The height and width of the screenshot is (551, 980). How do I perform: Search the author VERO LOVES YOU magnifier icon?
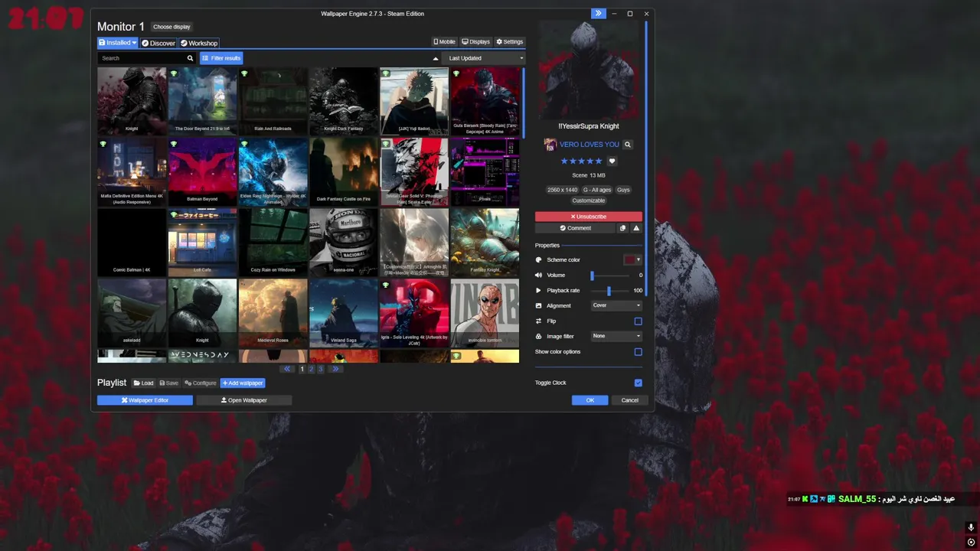(x=628, y=145)
